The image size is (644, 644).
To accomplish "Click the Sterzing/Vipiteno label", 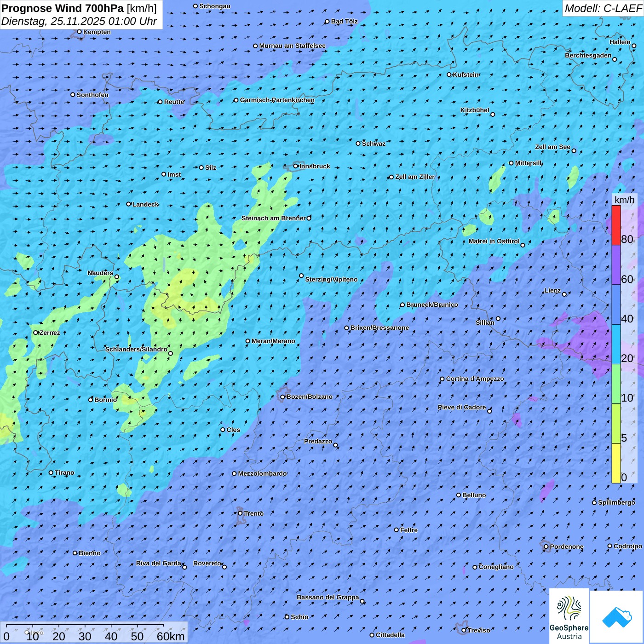I will 331,279.
